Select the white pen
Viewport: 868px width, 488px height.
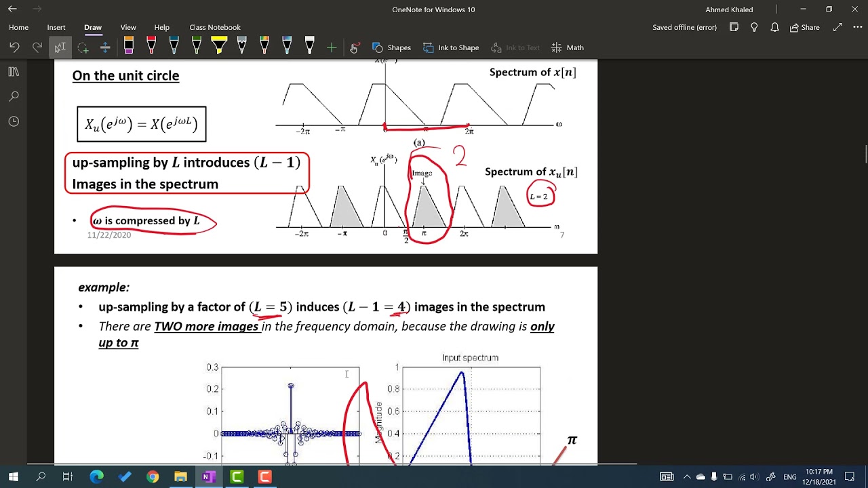310,46
